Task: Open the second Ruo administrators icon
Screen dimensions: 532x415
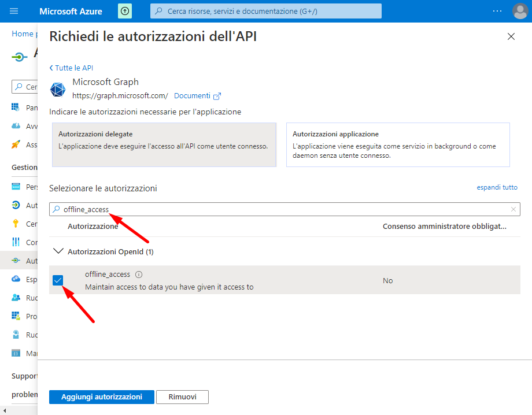Action: coord(16,335)
